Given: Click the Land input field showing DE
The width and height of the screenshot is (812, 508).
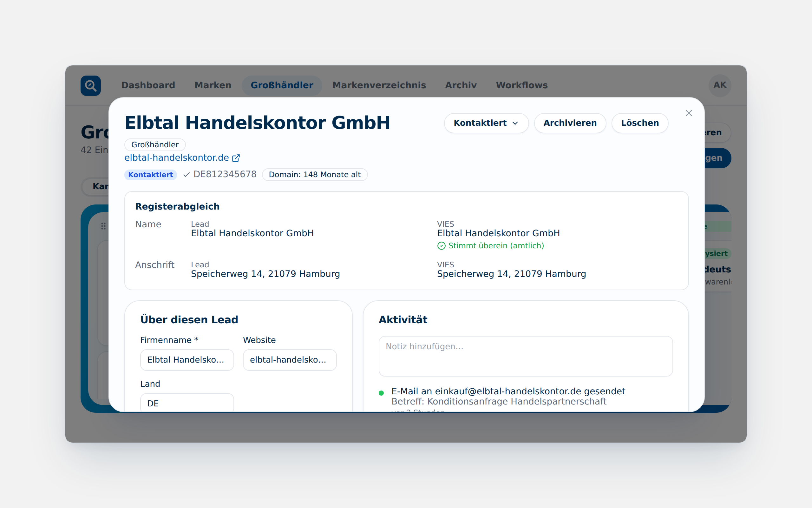Looking at the screenshot, I should (x=187, y=403).
